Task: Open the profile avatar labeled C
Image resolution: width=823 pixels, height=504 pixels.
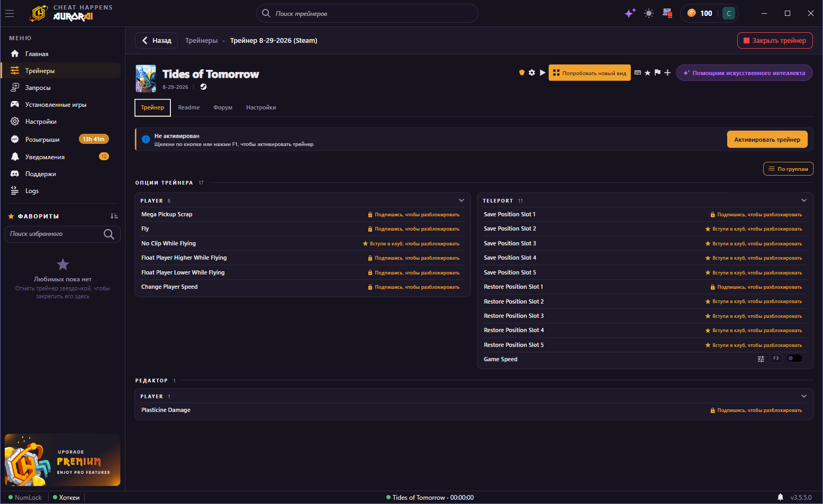Action: click(729, 13)
